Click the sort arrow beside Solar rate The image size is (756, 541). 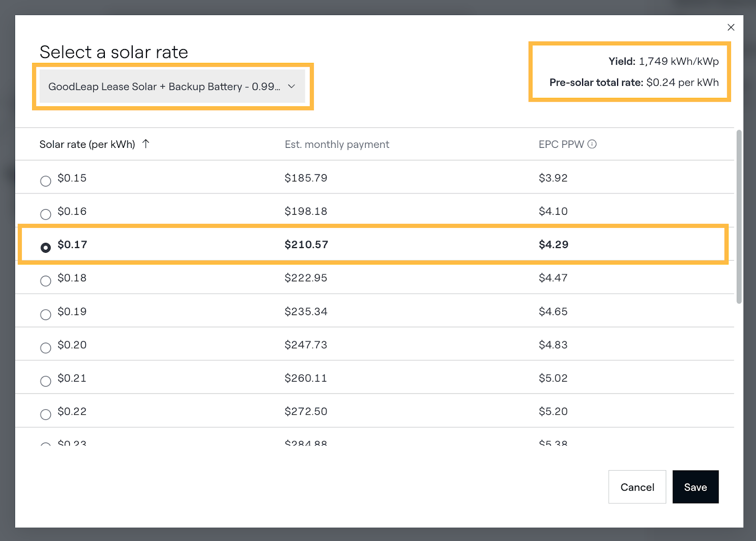[146, 144]
